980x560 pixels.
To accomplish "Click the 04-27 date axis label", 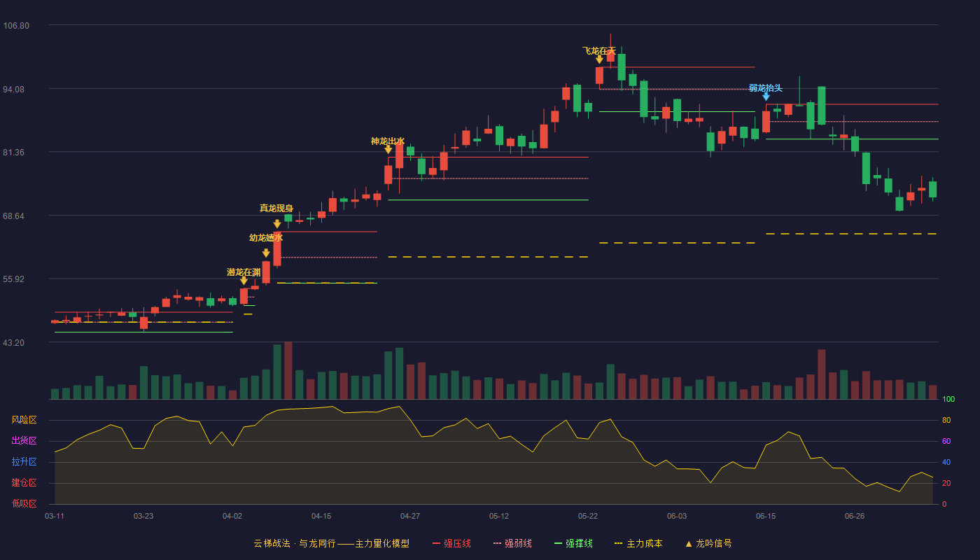I will pyautogui.click(x=410, y=516).
